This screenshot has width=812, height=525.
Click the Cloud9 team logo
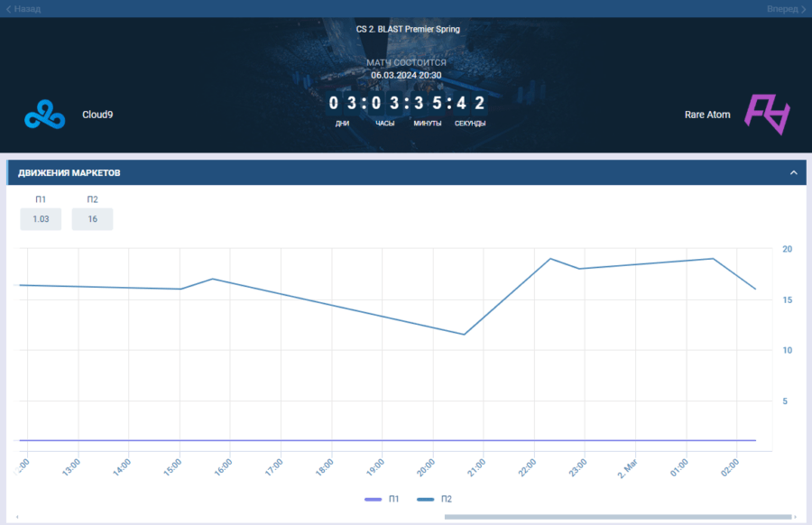[x=42, y=115]
